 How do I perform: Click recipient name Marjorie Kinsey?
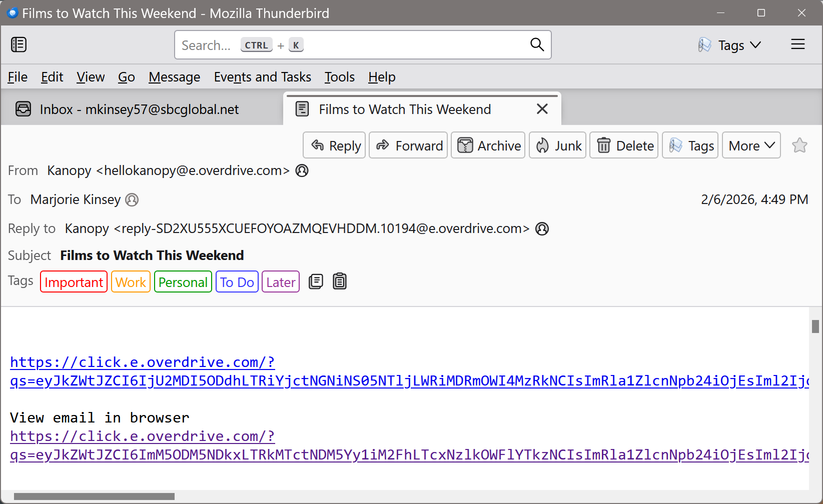pos(76,199)
